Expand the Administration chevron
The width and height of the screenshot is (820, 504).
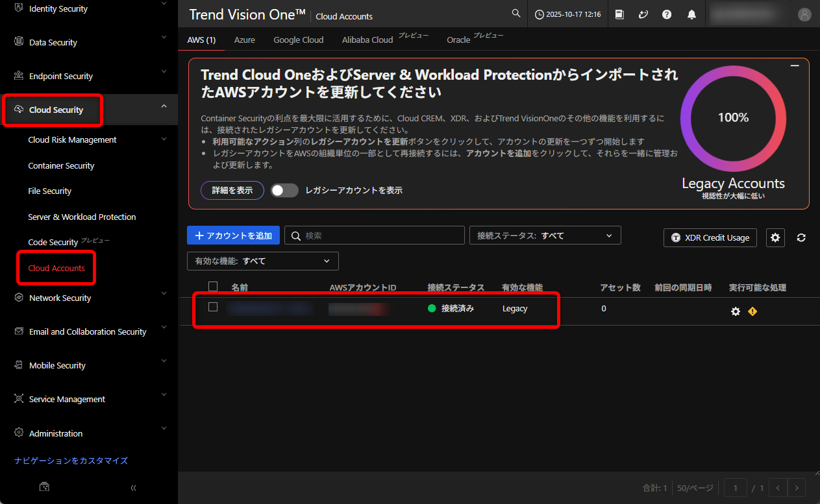(164, 429)
